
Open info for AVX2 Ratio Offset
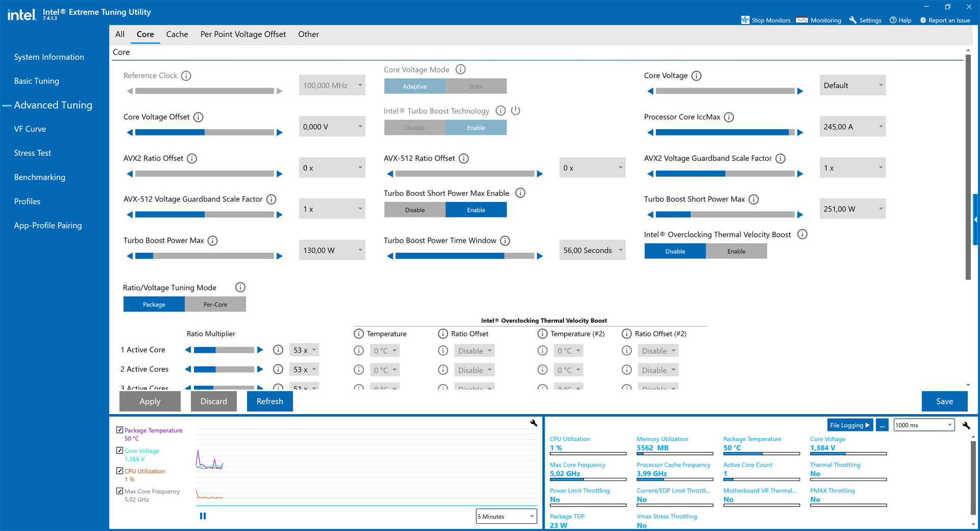[x=192, y=158]
